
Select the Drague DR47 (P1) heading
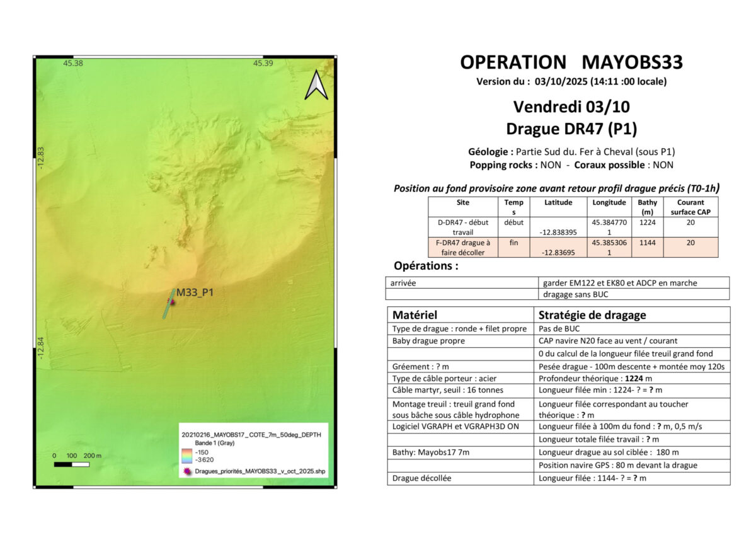(x=571, y=129)
